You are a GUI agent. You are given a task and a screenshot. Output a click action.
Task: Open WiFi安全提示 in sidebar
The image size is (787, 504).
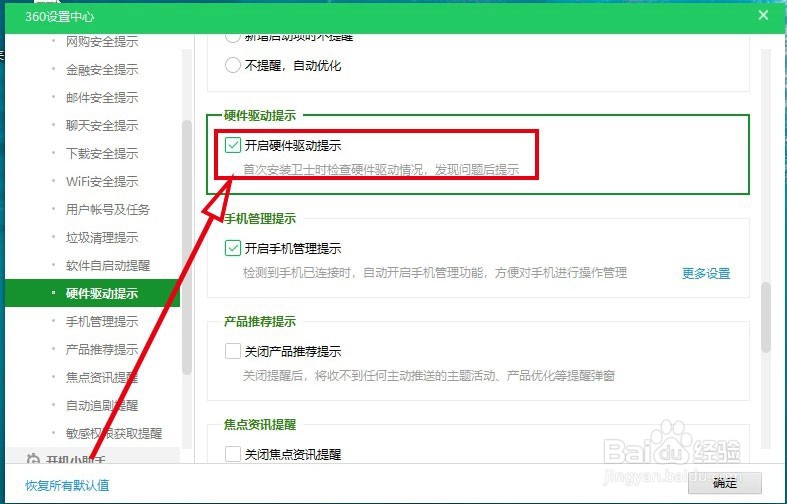(x=102, y=181)
